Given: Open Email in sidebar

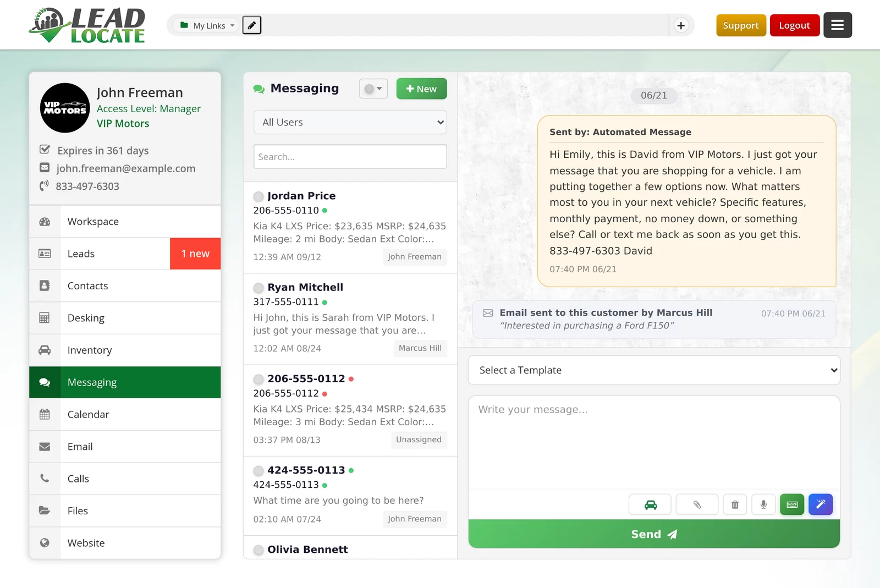Looking at the screenshot, I should [x=125, y=447].
